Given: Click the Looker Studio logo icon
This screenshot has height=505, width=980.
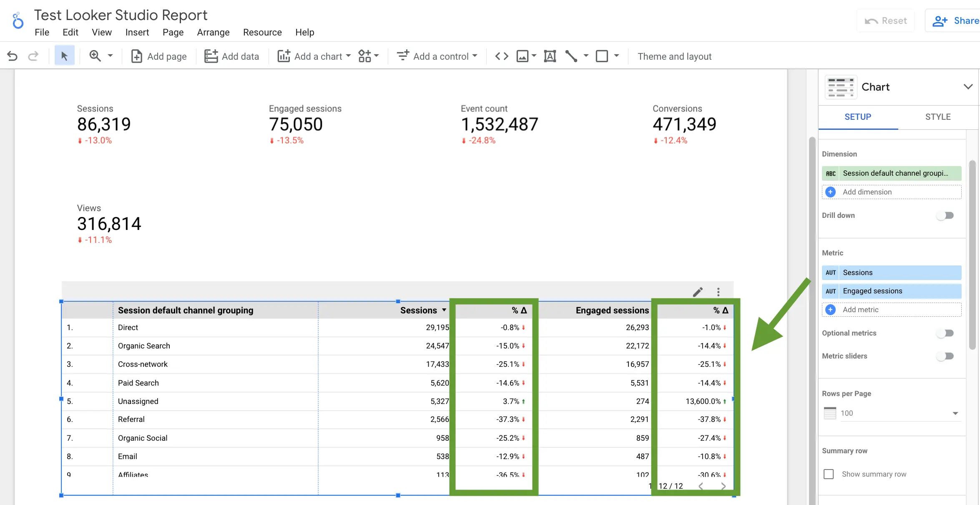Looking at the screenshot, I should click(18, 21).
